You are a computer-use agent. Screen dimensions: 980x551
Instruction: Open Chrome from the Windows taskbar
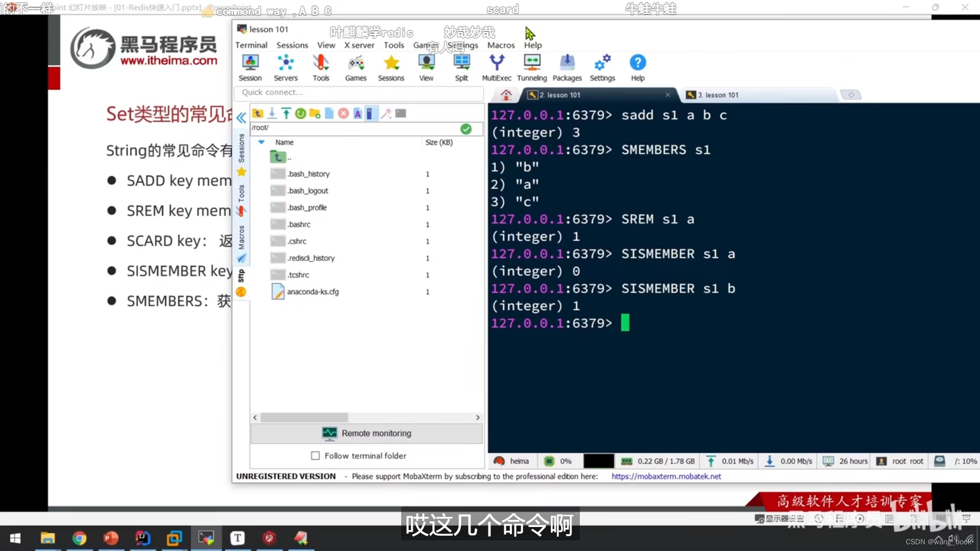79,538
